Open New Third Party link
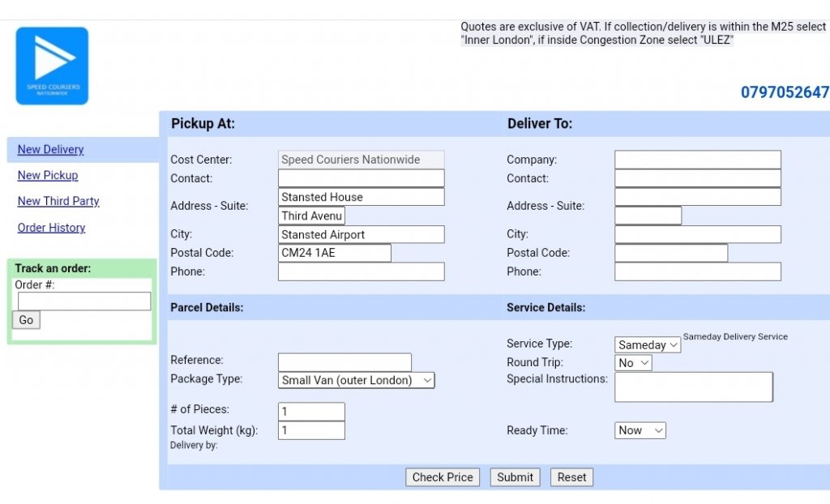The width and height of the screenshot is (830, 504). 58,202
